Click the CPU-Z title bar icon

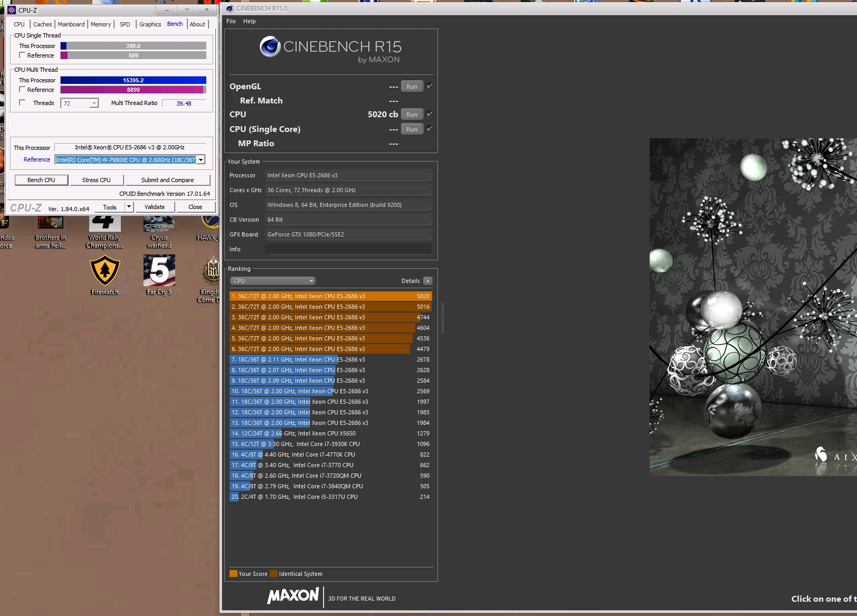coord(12,10)
